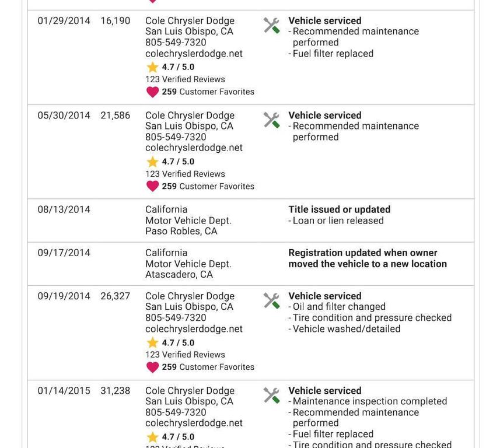Click phone number 805-549-7320 in the 09/19/2014 entry
This screenshot has width=500, height=448.
[176, 318]
